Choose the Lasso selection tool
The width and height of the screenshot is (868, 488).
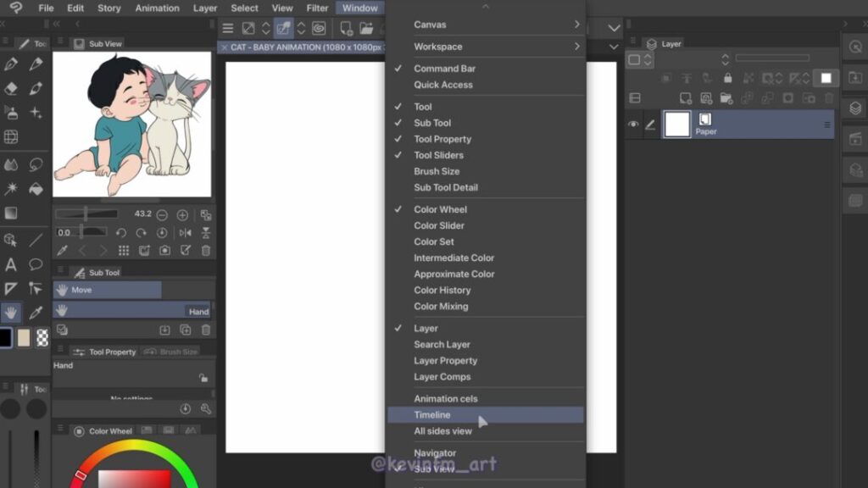pyautogui.click(x=36, y=164)
